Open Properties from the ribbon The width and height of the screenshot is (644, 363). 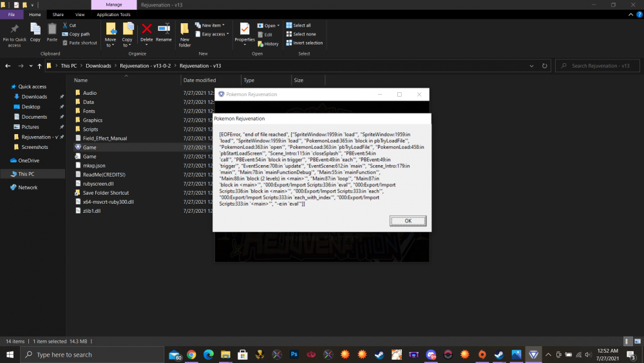[x=245, y=31]
